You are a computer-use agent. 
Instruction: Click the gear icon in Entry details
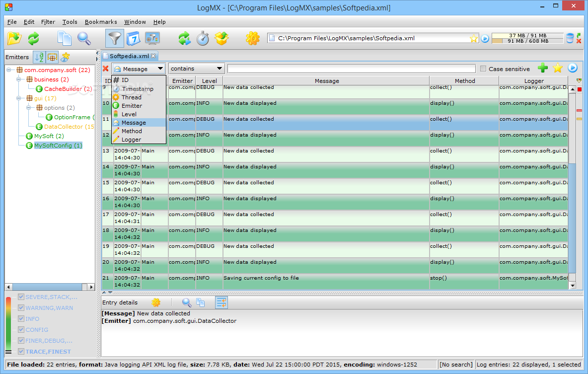click(x=156, y=302)
